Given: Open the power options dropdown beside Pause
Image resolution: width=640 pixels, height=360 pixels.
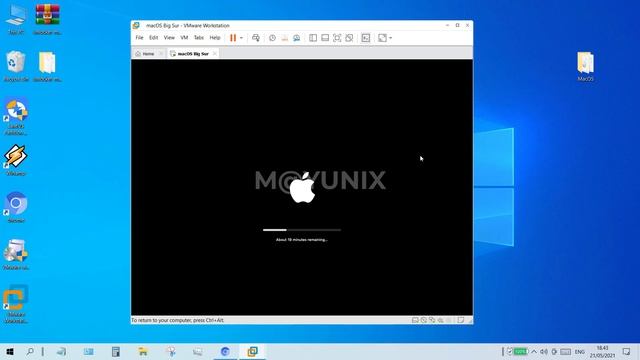Looking at the screenshot, I should coord(241,38).
